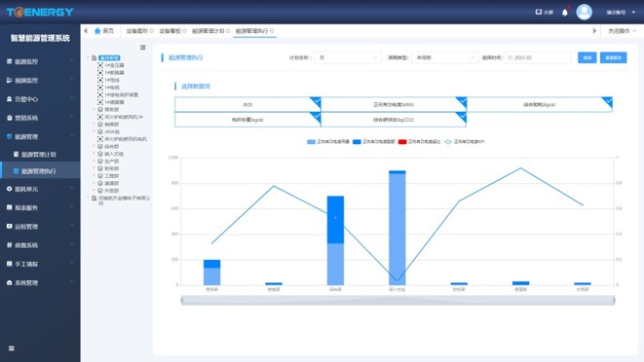Toggle the 正向有功电度(kWh) data item

click(394, 105)
